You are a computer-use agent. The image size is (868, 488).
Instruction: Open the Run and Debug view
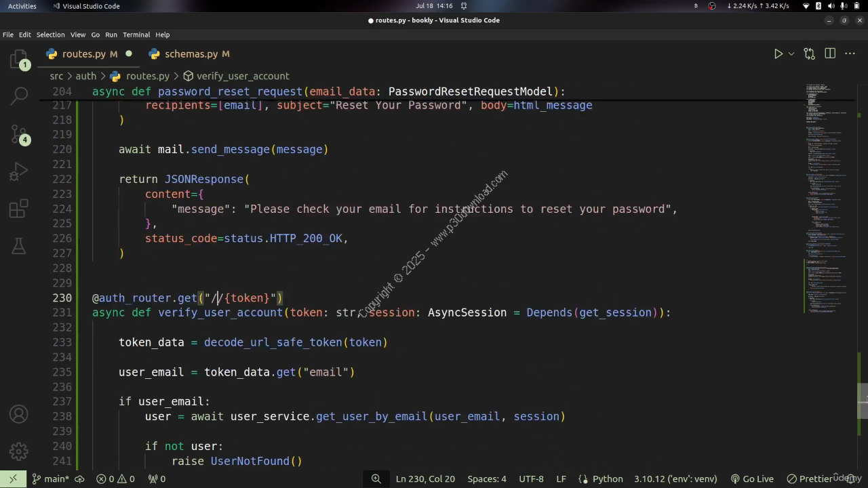(x=19, y=172)
